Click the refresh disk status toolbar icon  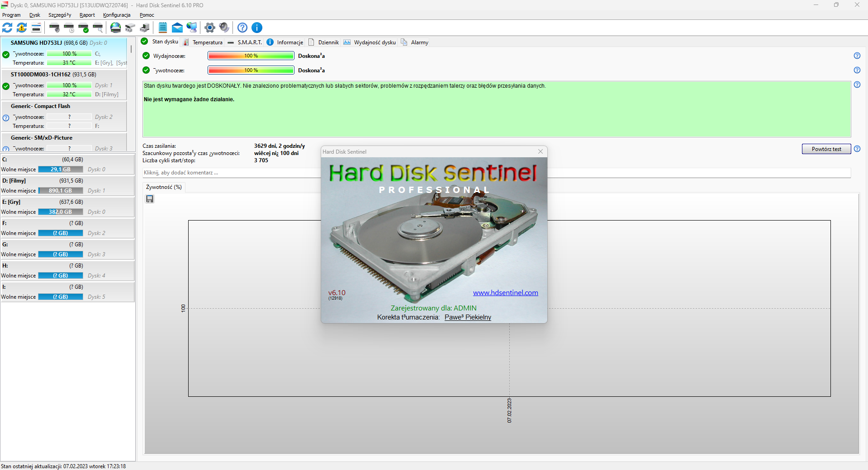tap(7, 28)
